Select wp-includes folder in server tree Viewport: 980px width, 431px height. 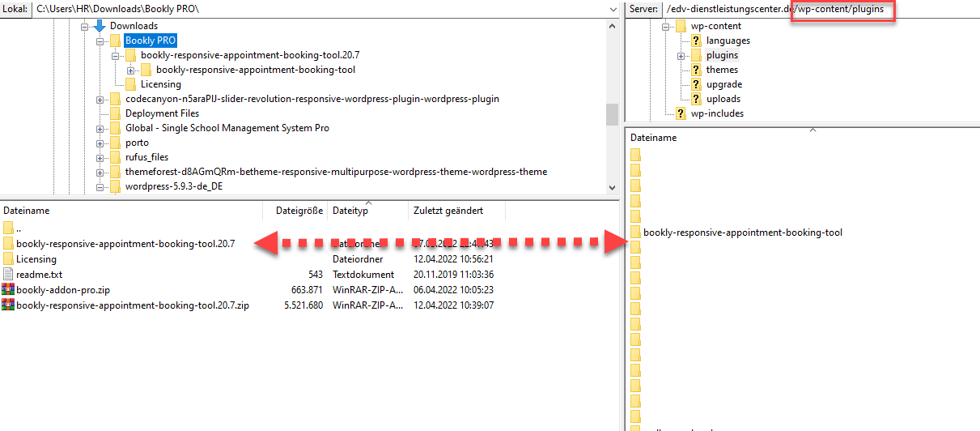pos(717,113)
